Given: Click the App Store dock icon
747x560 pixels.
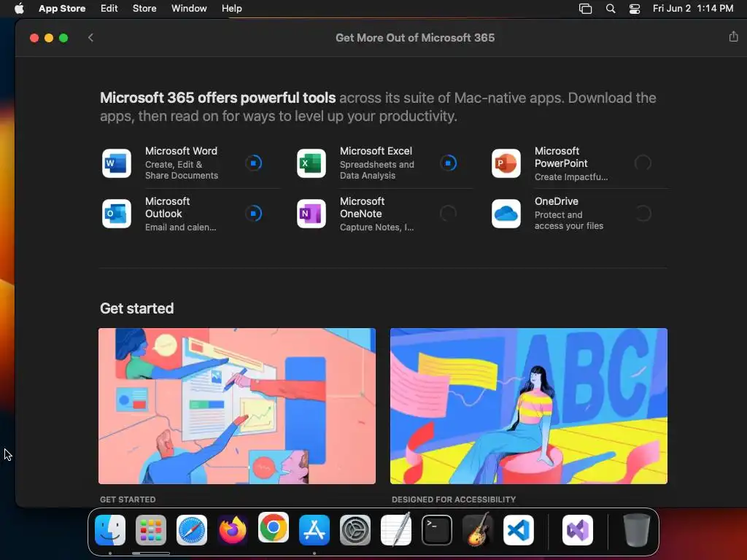Looking at the screenshot, I should 314,530.
